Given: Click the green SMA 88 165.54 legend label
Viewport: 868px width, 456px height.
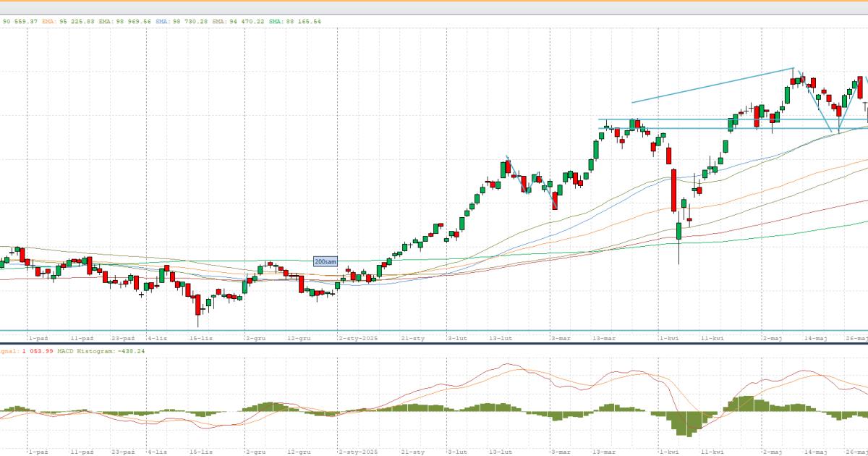Looking at the screenshot, I should click(x=294, y=22).
